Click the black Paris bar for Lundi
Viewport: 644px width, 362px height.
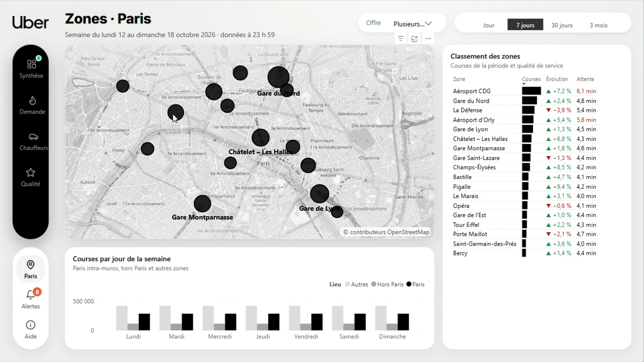[144, 322]
